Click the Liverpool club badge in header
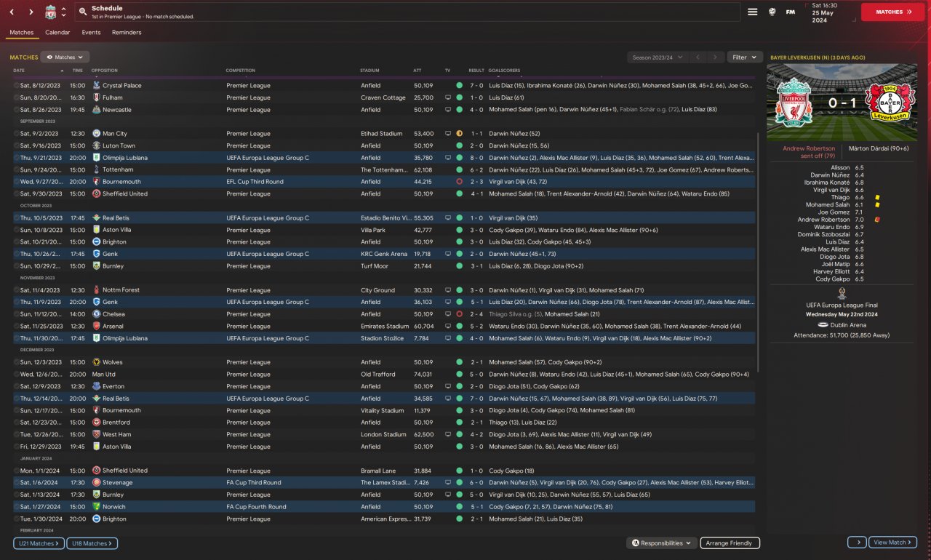Image resolution: width=931 pixels, height=560 pixels. coord(50,12)
